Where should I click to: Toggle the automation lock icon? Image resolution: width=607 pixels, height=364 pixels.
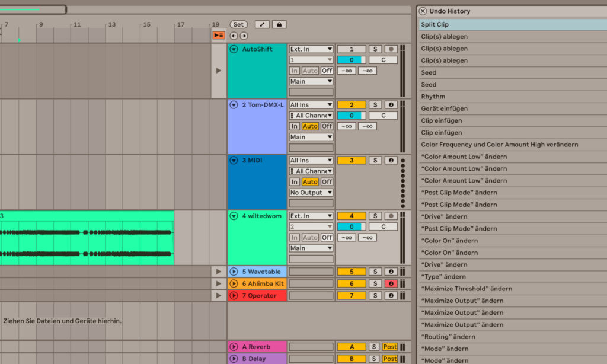pos(279,24)
